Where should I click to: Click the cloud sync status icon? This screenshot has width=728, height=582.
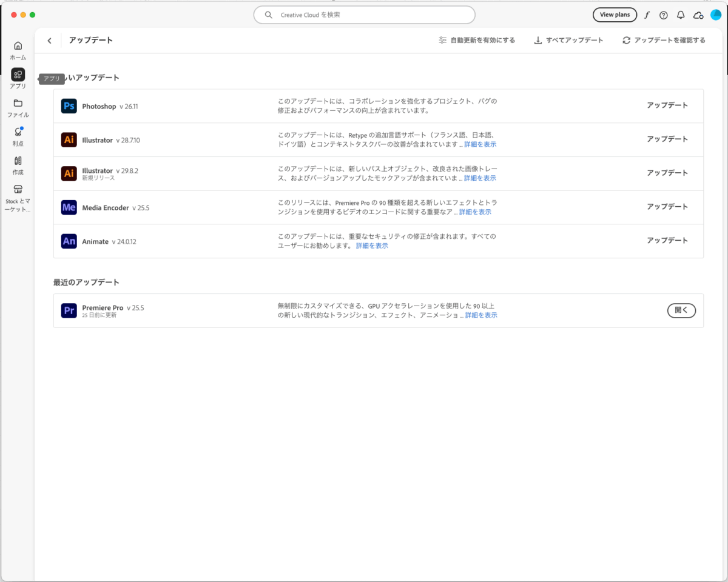pyautogui.click(x=698, y=15)
